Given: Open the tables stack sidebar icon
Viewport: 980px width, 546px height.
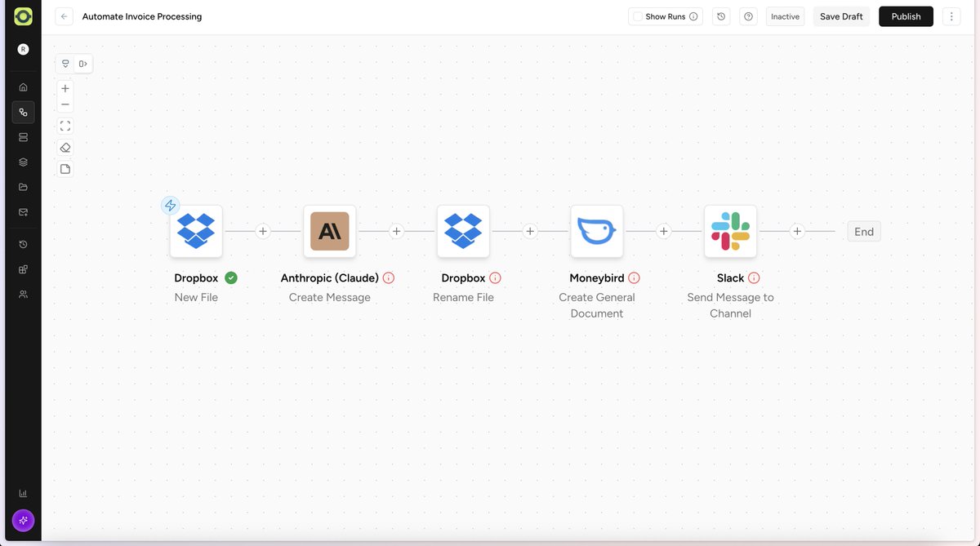Looking at the screenshot, I should pos(23,137).
